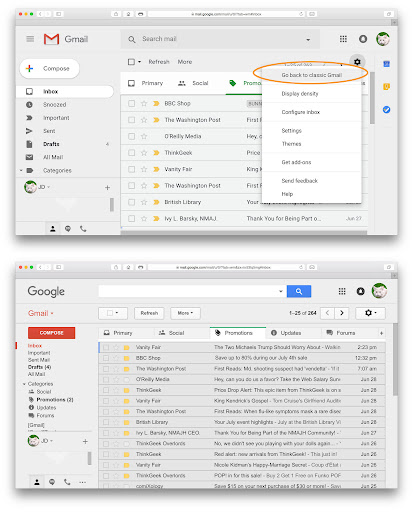
Task: Tick the BBC Shop checkbox in new Gmail
Action: point(132,104)
